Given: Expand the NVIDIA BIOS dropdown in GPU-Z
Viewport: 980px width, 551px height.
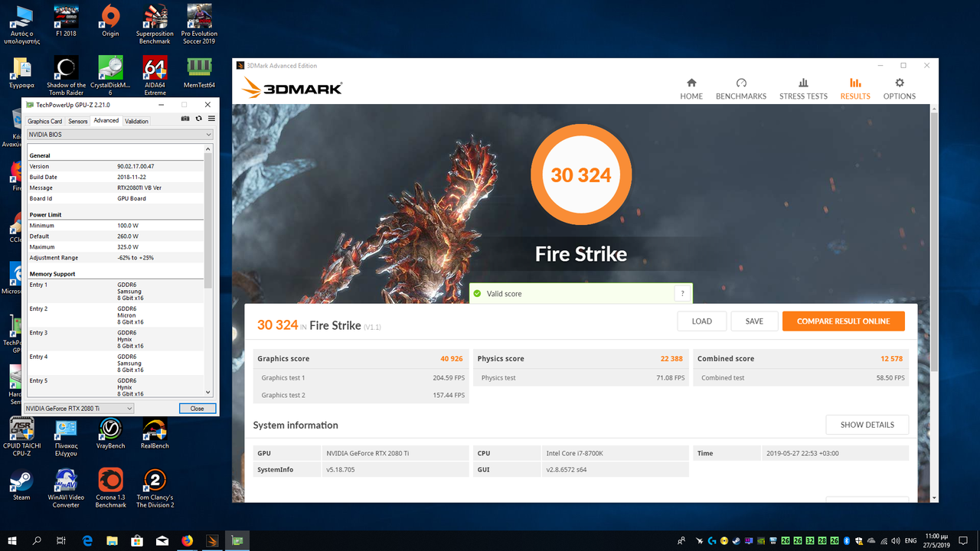Looking at the screenshot, I should tap(119, 135).
